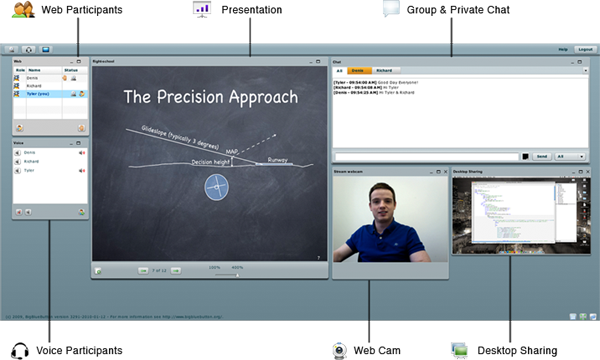
Task: Toggle Denis's speaker icon in Voice panel
Action: pos(18,153)
